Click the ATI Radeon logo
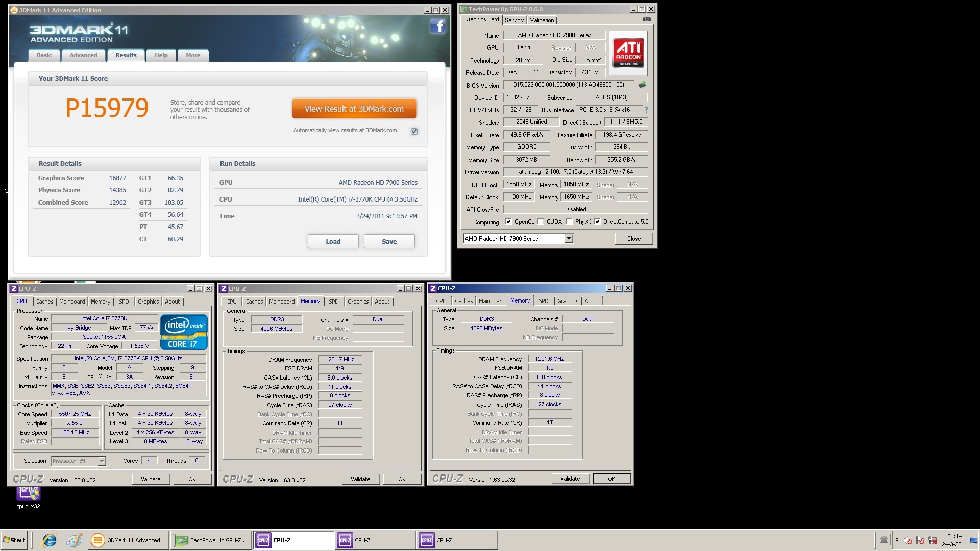 [x=628, y=53]
